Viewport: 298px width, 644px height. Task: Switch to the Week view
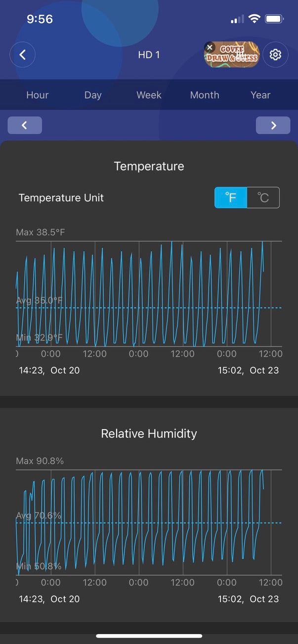point(149,95)
